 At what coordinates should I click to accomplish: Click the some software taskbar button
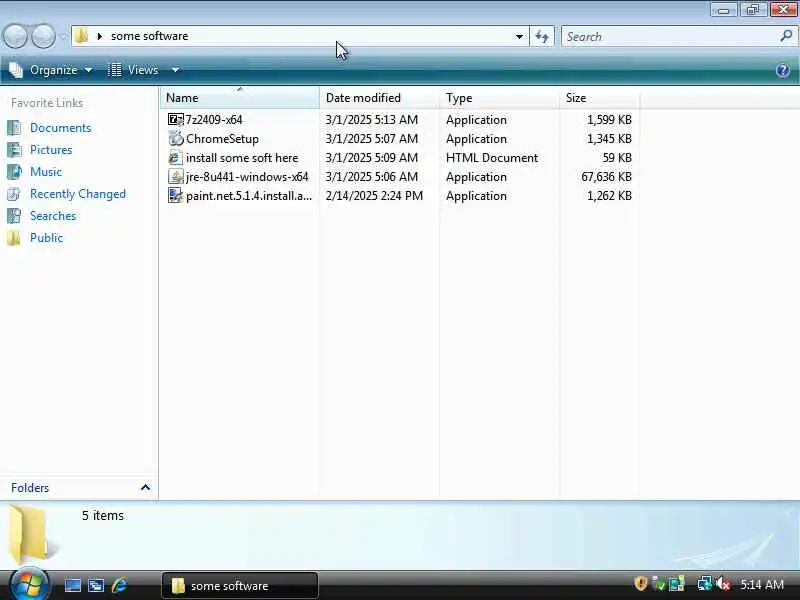pos(240,585)
